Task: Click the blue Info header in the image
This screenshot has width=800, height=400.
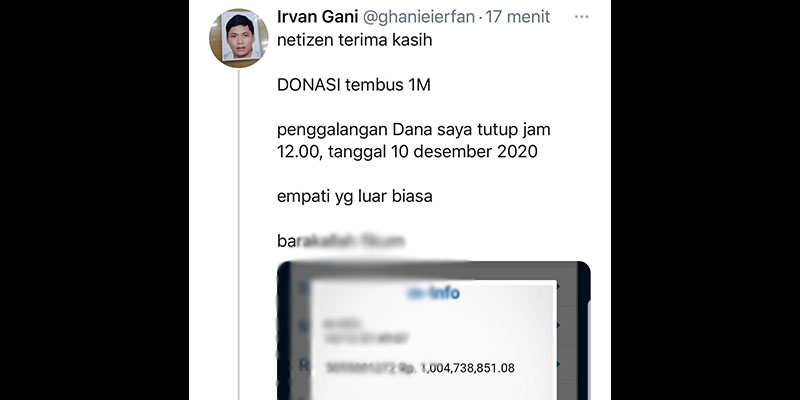Action: point(434,293)
